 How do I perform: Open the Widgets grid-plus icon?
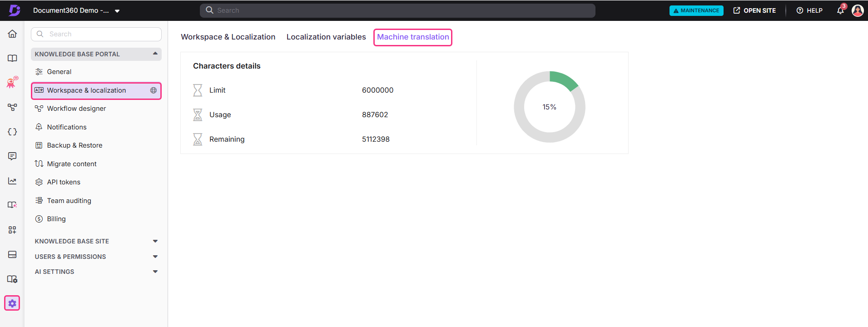coord(12,230)
